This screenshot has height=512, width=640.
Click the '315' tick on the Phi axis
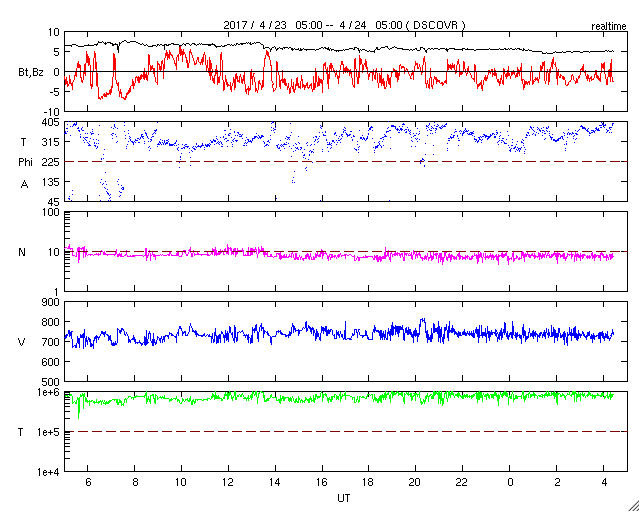[x=51, y=142]
